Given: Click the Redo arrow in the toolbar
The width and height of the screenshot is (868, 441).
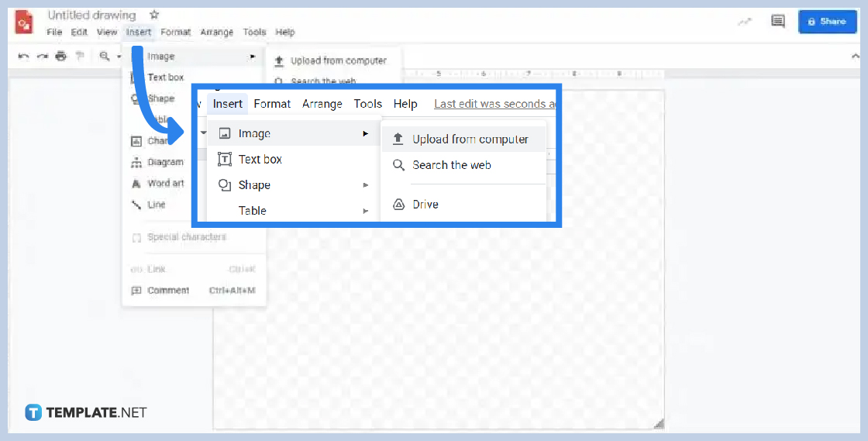Looking at the screenshot, I should (43, 56).
